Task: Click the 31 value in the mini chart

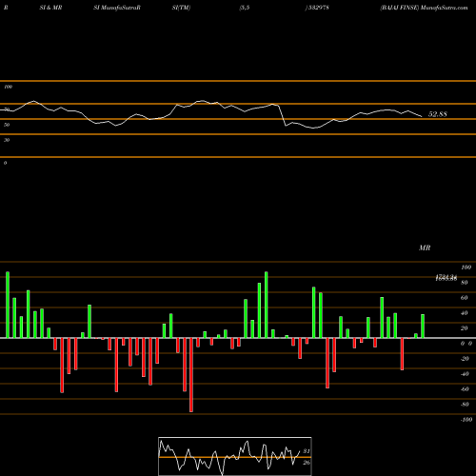Action: point(307,451)
